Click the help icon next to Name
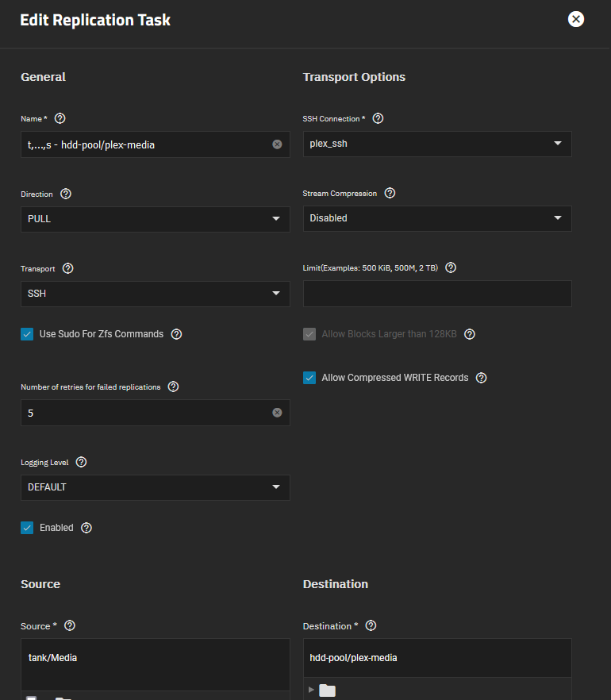Image resolution: width=611 pixels, height=700 pixels. [x=60, y=118]
